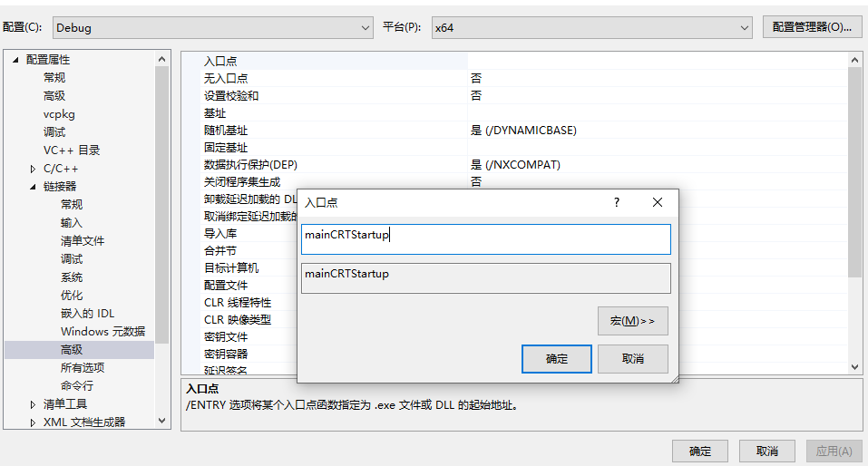Select Windows 元数据 item
The image size is (868, 466).
[x=103, y=332]
